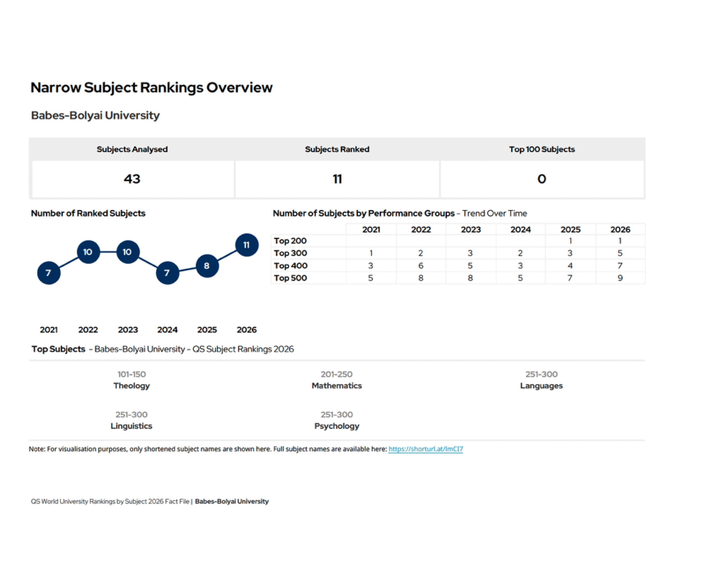The image size is (701, 588).
Task: Select the 2026 data point showing 11
Action: point(247,245)
